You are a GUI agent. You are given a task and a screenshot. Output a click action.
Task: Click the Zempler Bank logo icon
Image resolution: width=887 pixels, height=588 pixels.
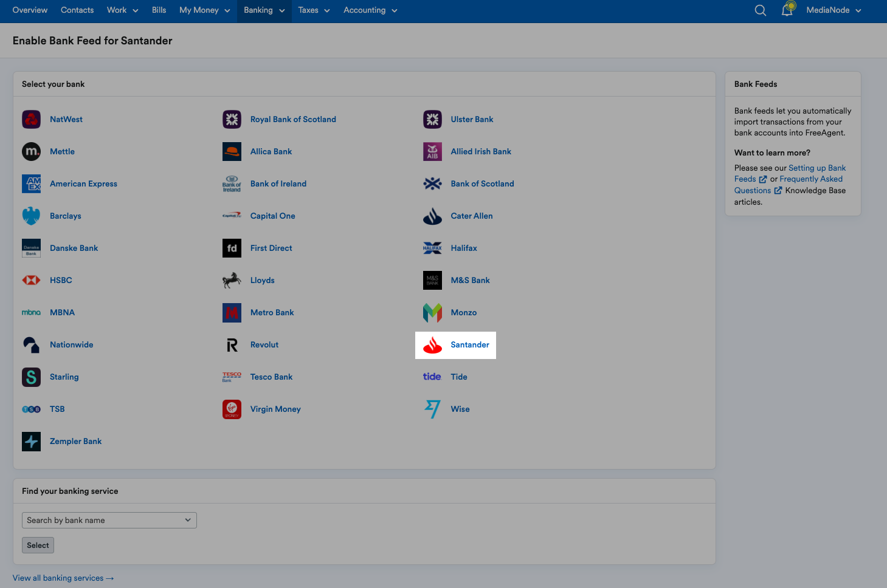click(x=31, y=442)
